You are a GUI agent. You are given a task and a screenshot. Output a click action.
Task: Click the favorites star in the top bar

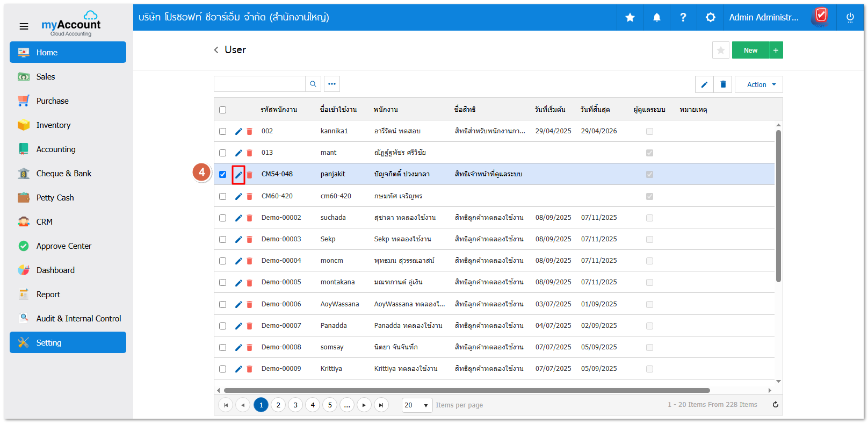[x=630, y=18]
